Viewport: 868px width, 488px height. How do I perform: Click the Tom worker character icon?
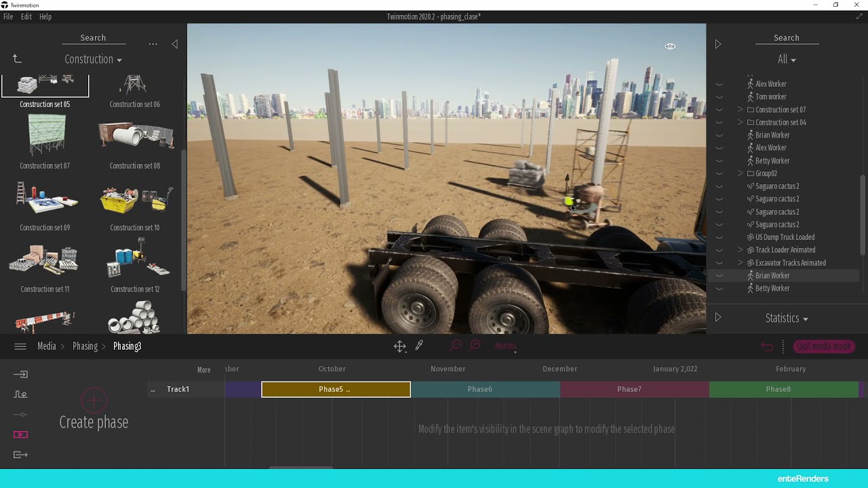(x=750, y=97)
